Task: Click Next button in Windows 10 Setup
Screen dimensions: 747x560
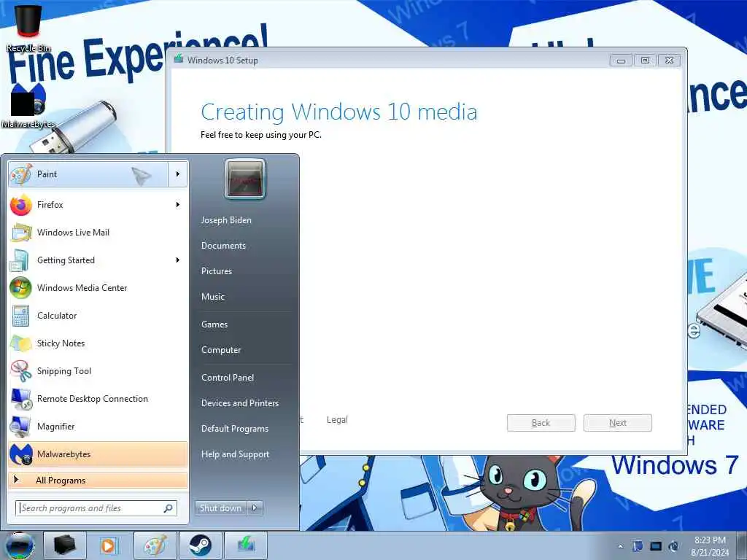Action: pos(618,423)
